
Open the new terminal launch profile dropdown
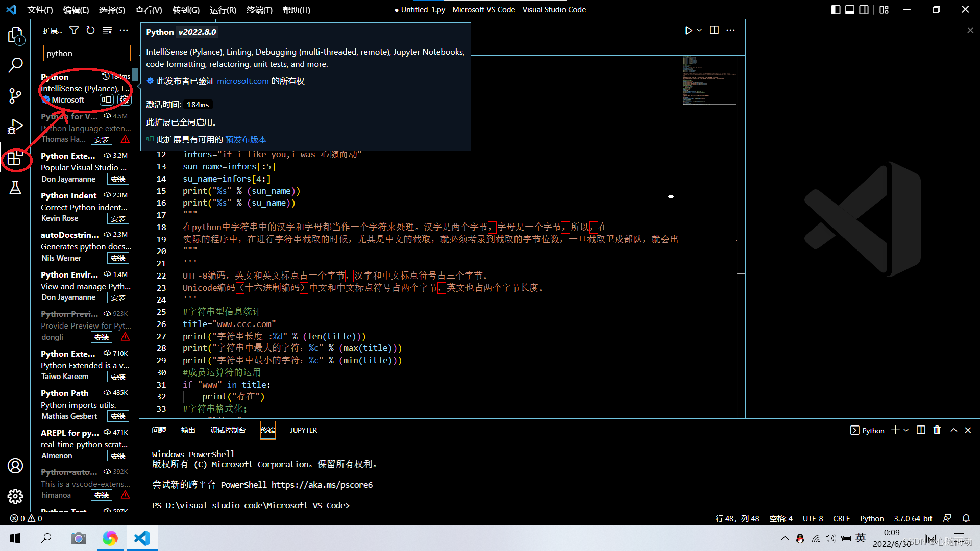(906, 430)
